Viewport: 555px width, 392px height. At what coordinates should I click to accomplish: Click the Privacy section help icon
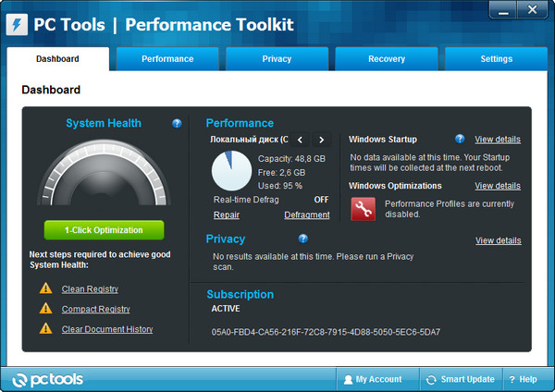303,239
